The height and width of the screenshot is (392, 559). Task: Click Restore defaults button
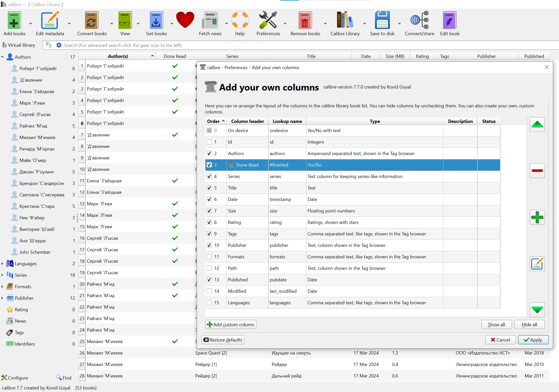click(223, 340)
